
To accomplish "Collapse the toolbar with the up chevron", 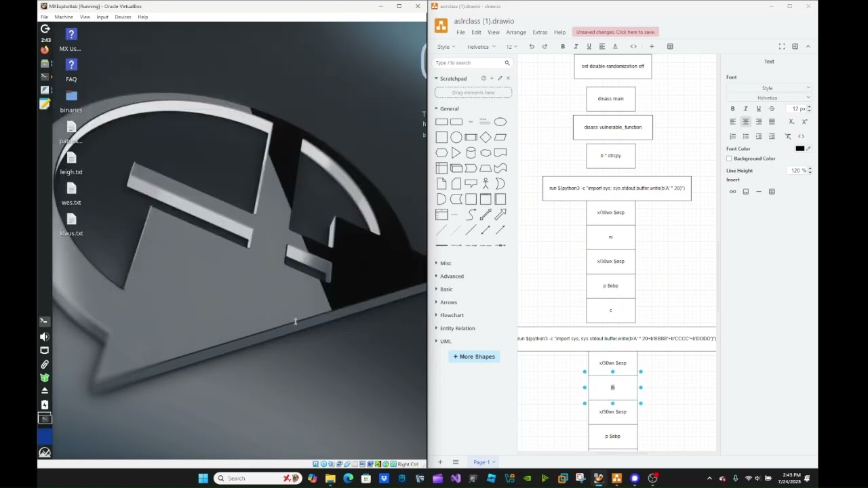I will (808, 47).
